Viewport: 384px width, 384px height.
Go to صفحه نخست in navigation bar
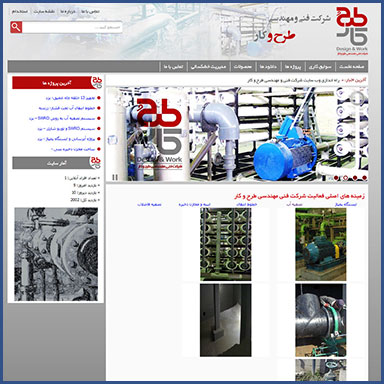click(352, 67)
